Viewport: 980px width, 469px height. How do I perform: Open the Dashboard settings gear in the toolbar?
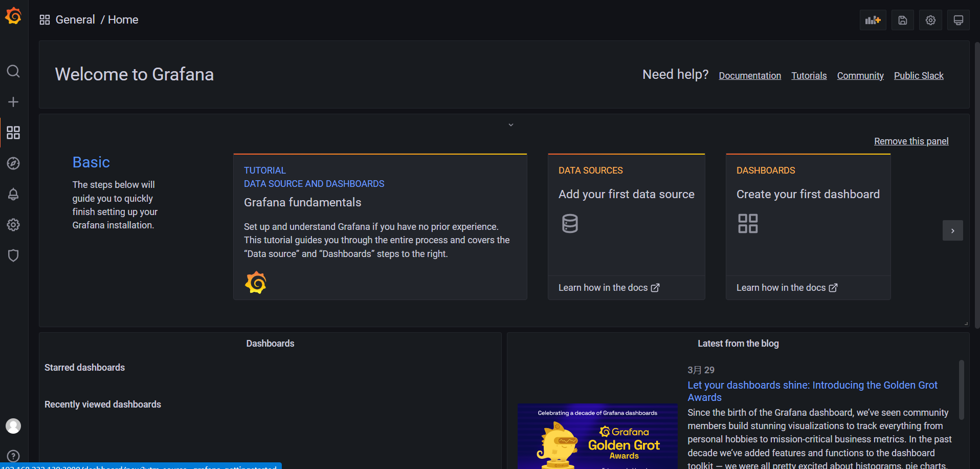pos(930,20)
